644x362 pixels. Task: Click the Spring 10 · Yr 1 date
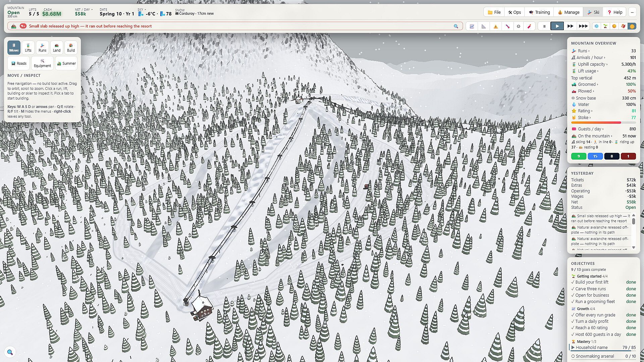pos(117,14)
